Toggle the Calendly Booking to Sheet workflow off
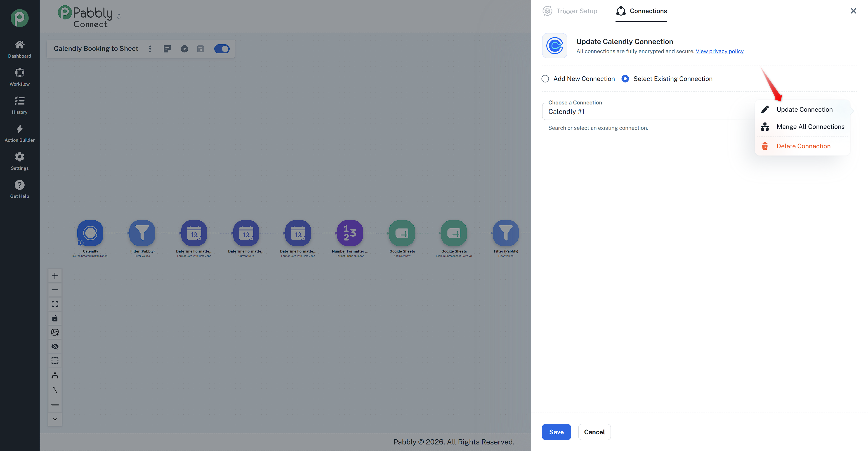 pyautogui.click(x=222, y=49)
